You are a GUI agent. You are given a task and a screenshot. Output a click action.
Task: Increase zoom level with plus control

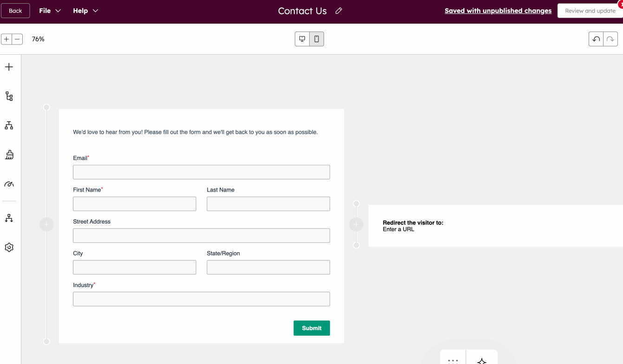(x=6, y=39)
